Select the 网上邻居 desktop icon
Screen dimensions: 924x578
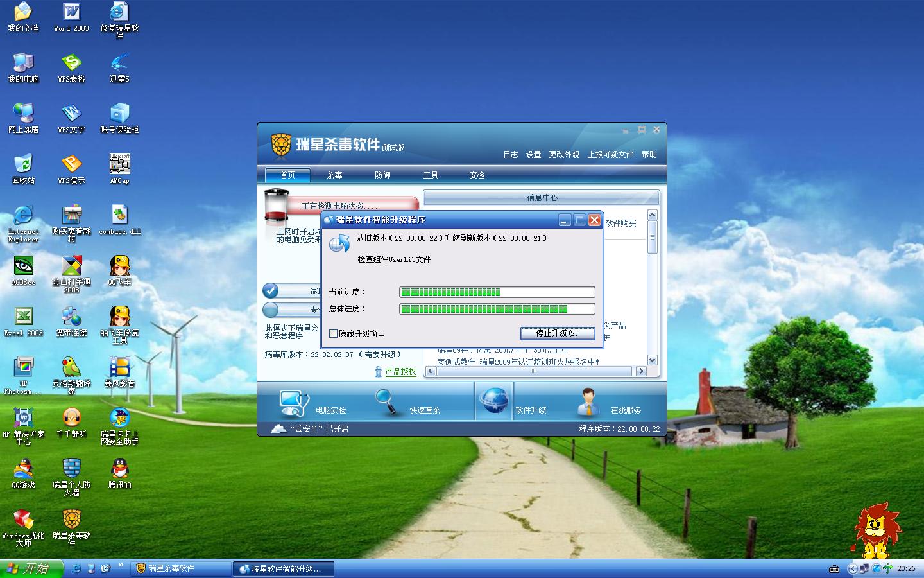click(x=23, y=119)
